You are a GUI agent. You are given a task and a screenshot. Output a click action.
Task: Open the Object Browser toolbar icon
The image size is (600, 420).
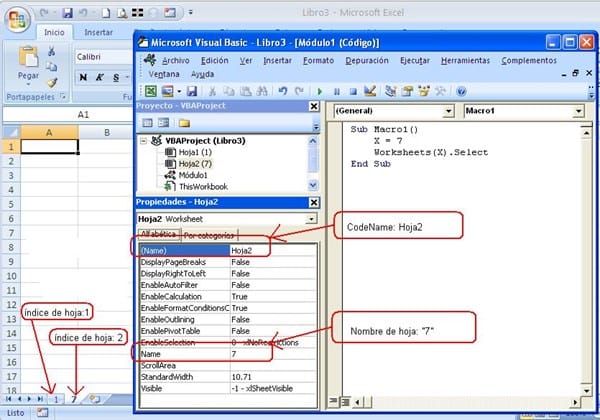click(x=424, y=91)
